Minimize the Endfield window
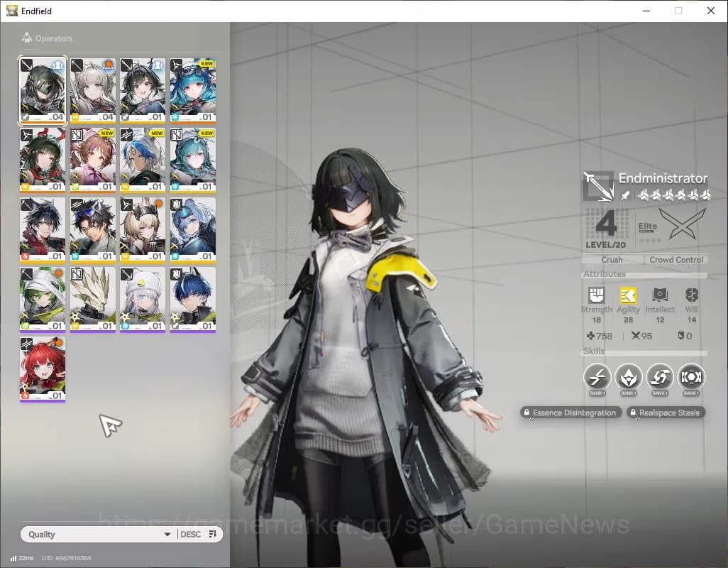This screenshot has width=728, height=568. point(646,11)
